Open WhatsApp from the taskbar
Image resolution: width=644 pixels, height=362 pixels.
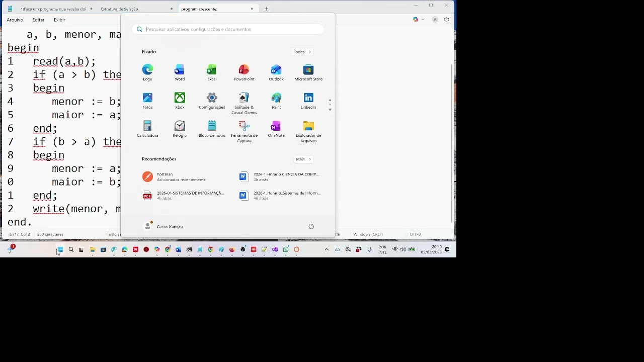[x=286, y=249]
